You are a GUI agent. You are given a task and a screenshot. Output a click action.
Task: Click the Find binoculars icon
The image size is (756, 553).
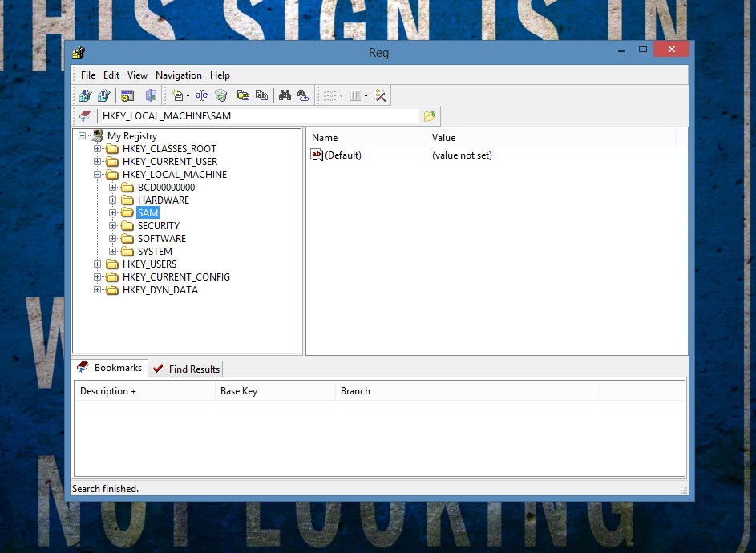coord(285,95)
